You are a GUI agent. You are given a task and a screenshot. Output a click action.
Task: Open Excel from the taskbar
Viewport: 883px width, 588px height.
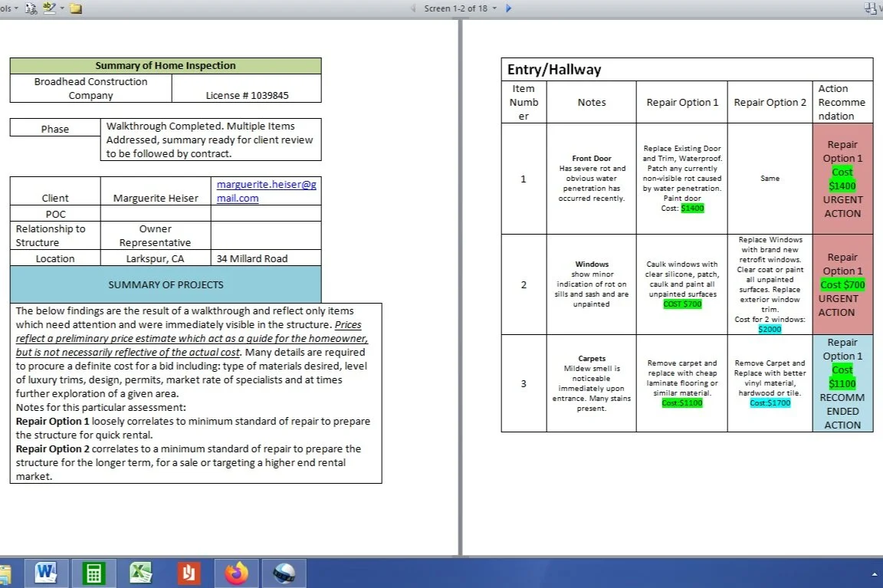click(141, 573)
